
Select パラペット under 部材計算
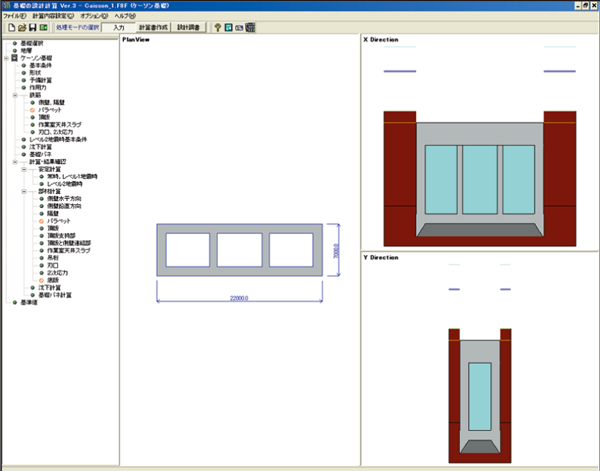coord(59,221)
